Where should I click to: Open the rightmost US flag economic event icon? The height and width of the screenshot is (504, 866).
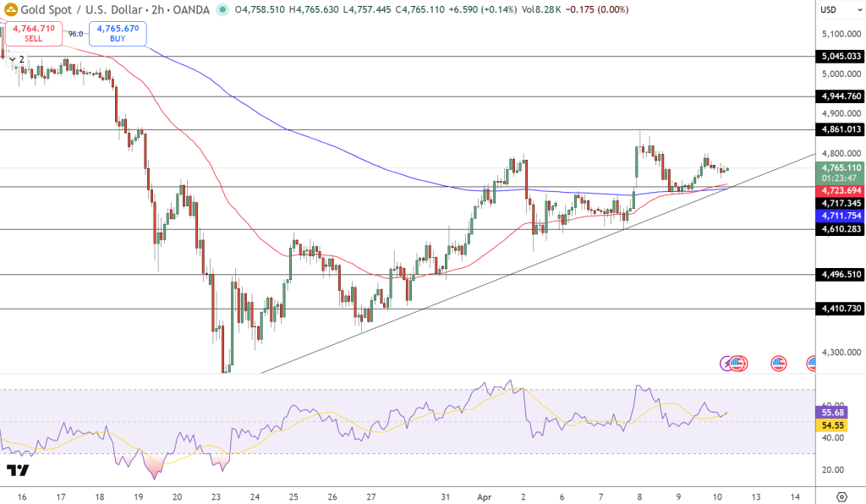pos(812,364)
